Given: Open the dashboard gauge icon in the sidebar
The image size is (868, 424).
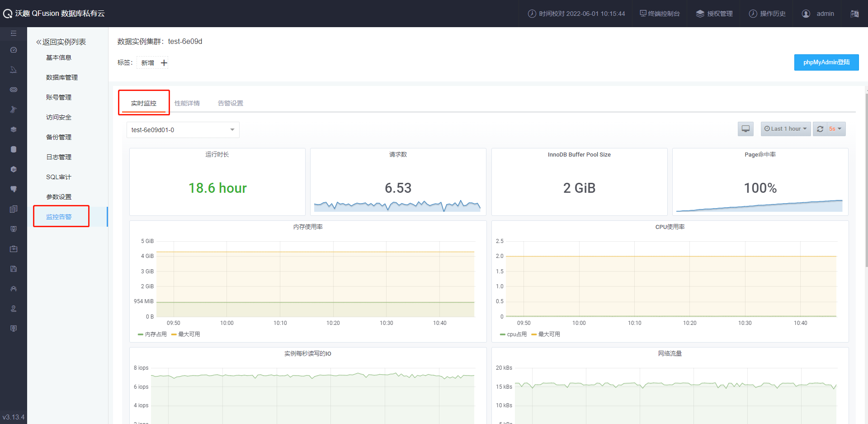Looking at the screenshot, I should (x=14, y=50).
